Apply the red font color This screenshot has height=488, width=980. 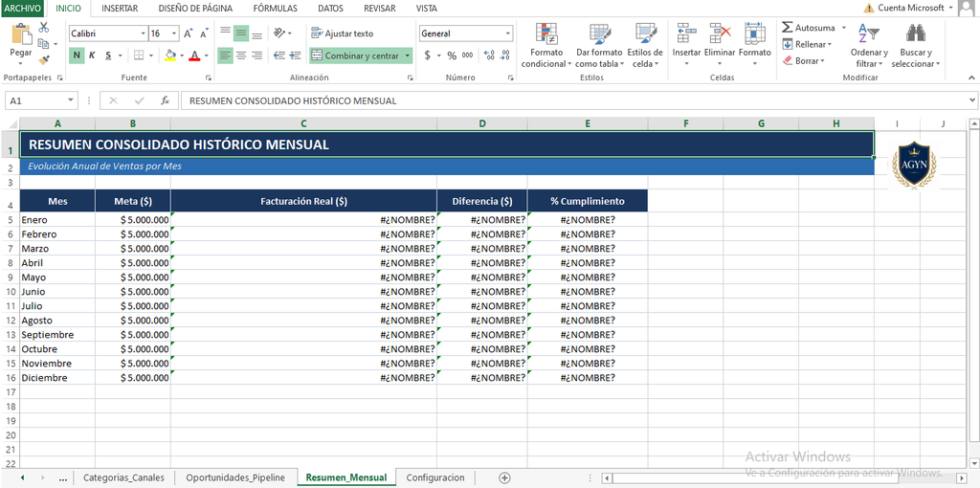194,55
